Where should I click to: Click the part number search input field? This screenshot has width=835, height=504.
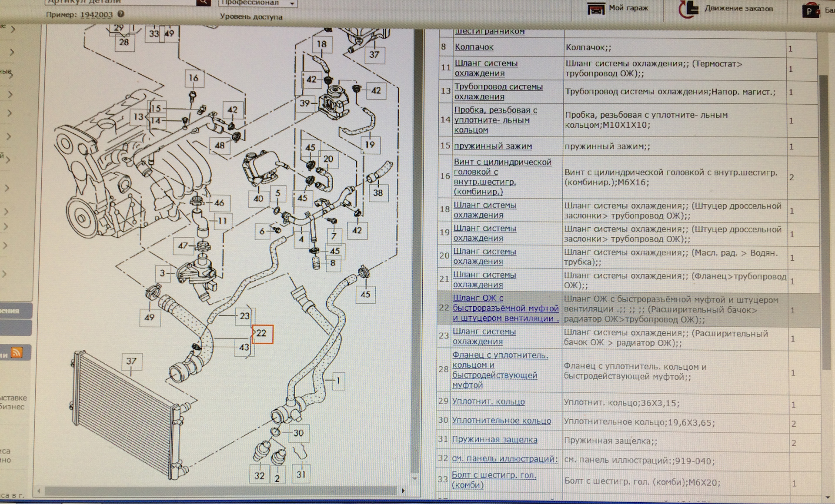tap(120, 2)
